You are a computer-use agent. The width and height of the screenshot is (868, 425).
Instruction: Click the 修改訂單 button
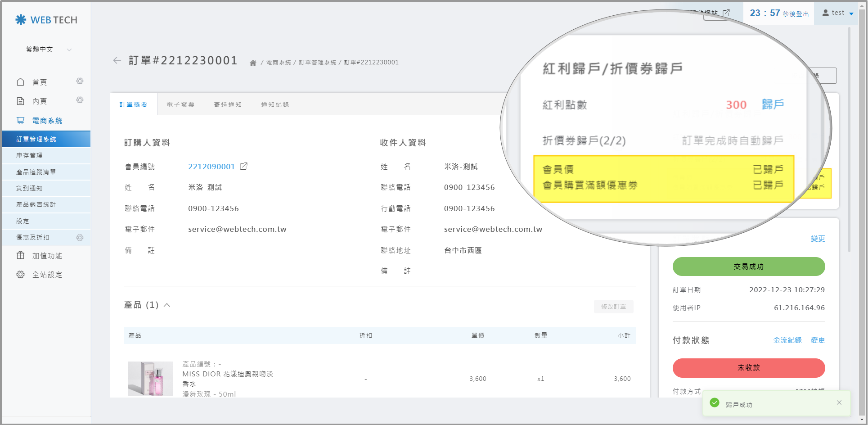(x=613, y=307)
